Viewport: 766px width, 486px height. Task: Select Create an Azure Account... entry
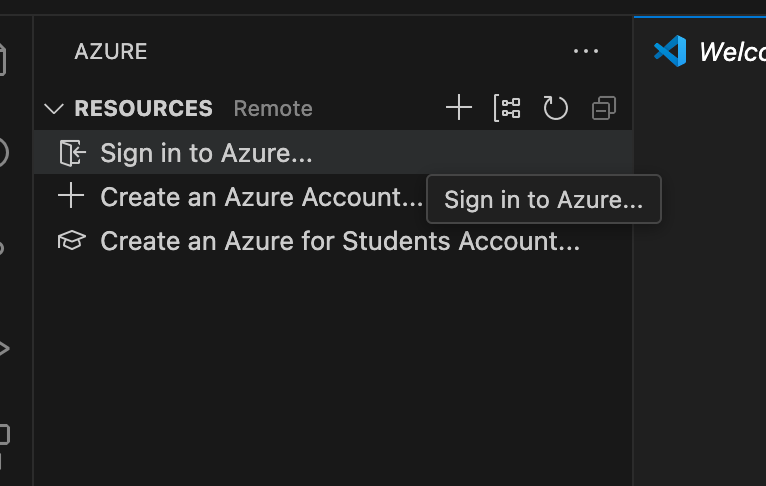[x=261, y=197]
